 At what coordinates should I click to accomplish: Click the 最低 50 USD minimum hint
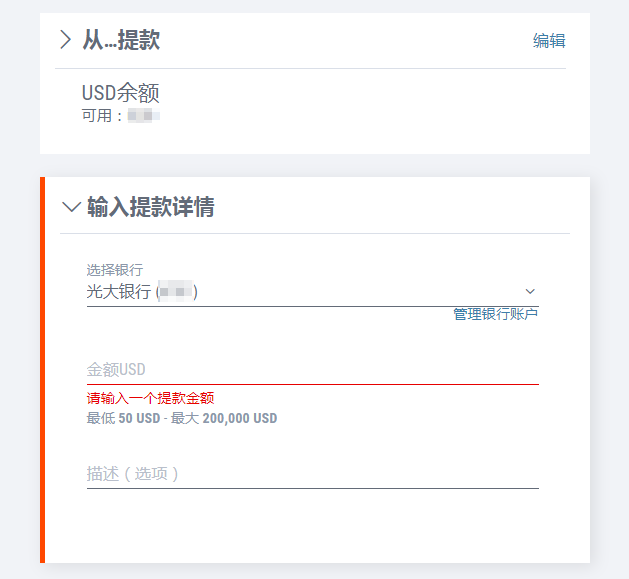(x=124, y=418)
